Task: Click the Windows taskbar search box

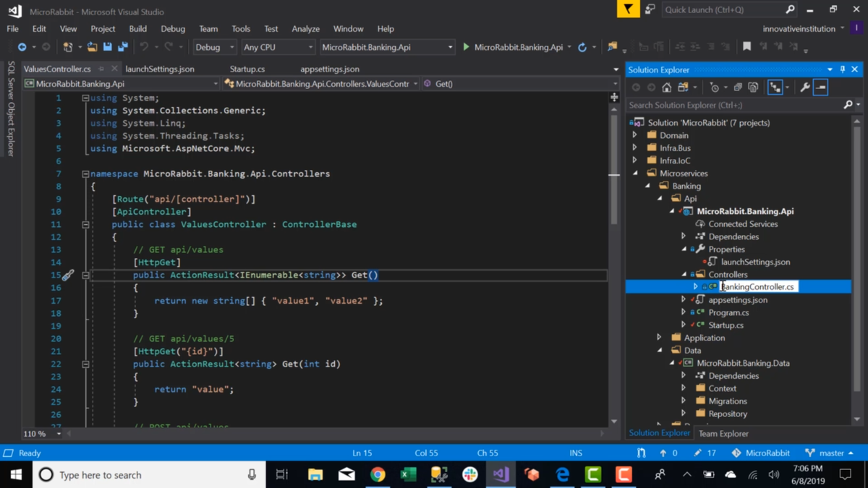Action: pyautogui.click(x=149, y=475)
